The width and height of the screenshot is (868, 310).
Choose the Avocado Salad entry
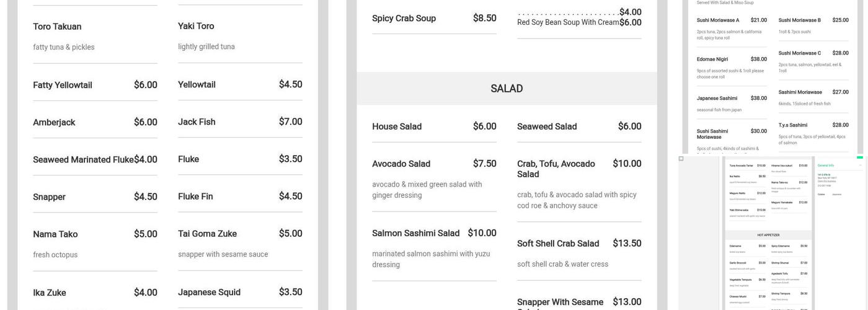[401, 164]
